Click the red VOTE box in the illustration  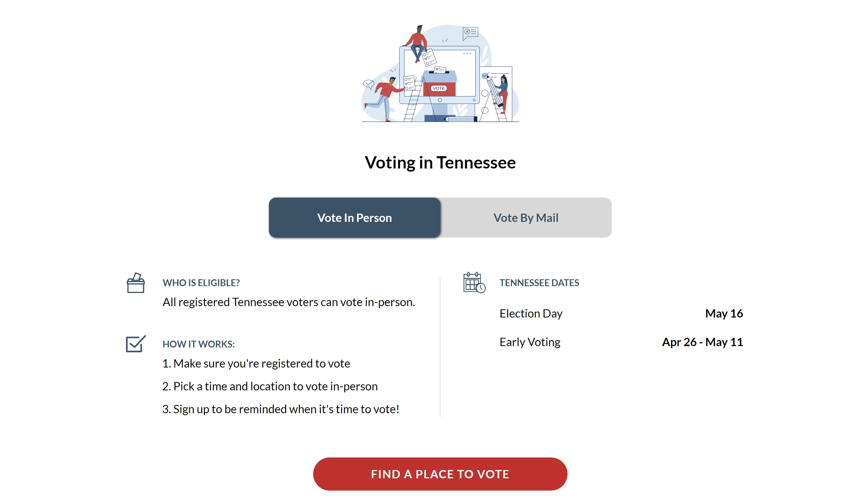click(x=439, y=89)
